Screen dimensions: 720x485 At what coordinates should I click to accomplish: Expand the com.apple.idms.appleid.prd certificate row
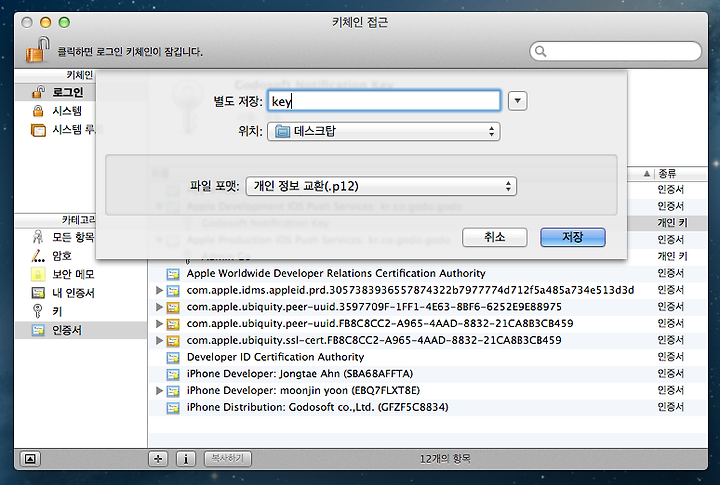(x=159, y=290)
